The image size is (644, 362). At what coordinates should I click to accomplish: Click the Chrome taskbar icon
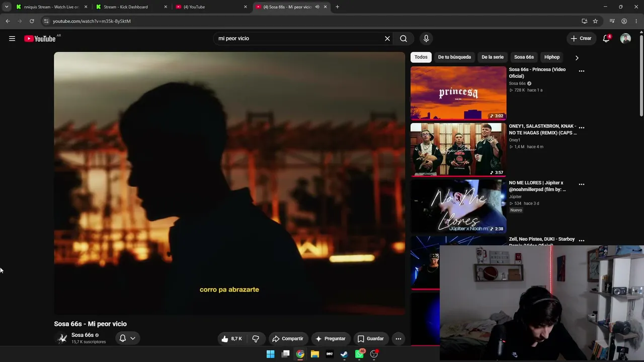click(x=300, y=354)
